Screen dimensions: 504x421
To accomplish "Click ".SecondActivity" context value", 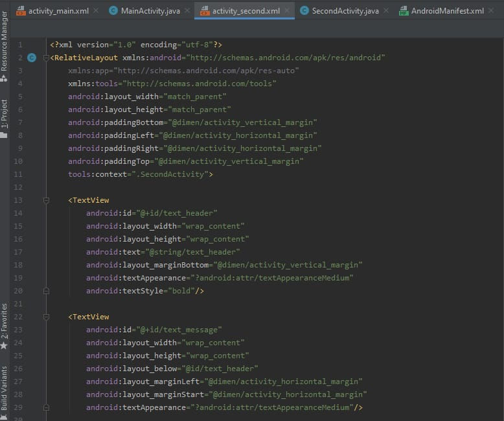I will pos(170,174).
